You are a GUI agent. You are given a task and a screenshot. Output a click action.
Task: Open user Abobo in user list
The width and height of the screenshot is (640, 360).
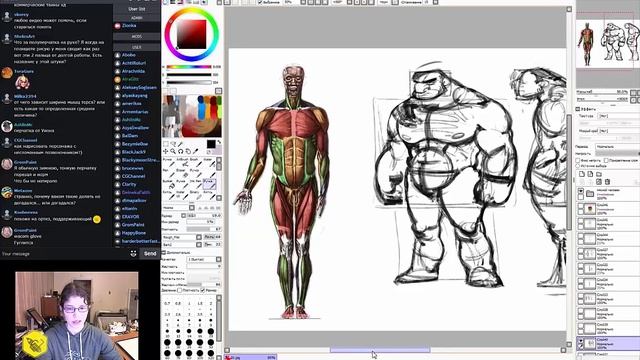coord(129,55)
